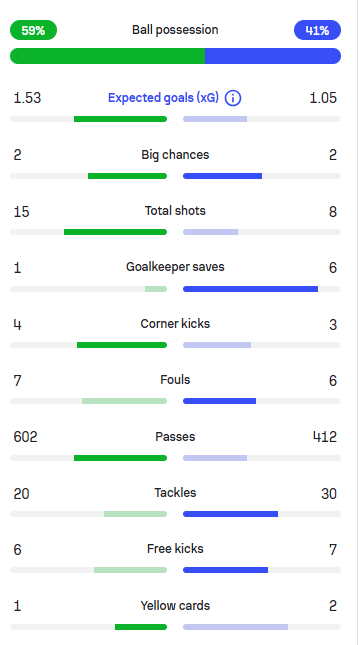The height and width of the screenshot is (645, 362).
Task: Click the Tackles stat label
Action: (x=175, y=493)
